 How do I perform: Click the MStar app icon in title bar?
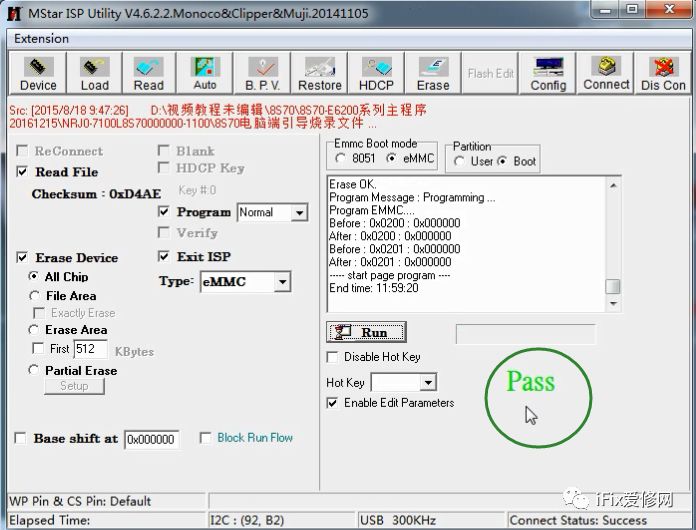pos(14,13)
